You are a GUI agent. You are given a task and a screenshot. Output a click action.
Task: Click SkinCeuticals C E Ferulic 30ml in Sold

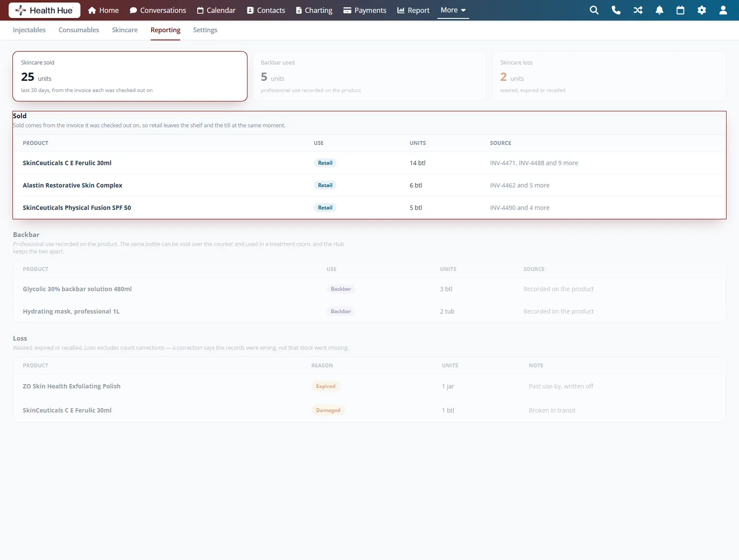point(67,163)
